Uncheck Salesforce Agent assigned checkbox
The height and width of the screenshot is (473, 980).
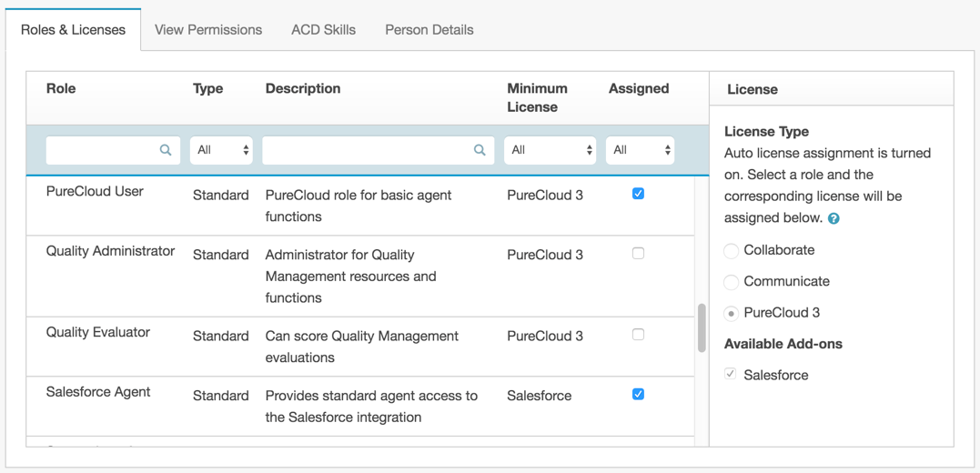pos(638,394)
